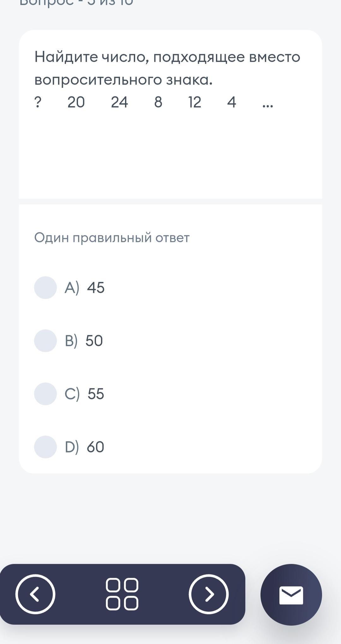The width and height of the screenshot is (341, 644).
Task: Select radio button for answer A
Action: (45, 287)
